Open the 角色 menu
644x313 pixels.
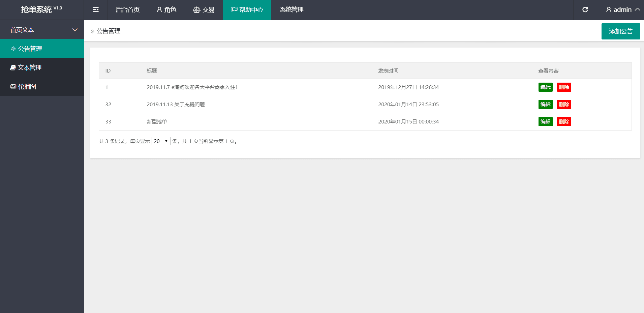tap(166, 10)
